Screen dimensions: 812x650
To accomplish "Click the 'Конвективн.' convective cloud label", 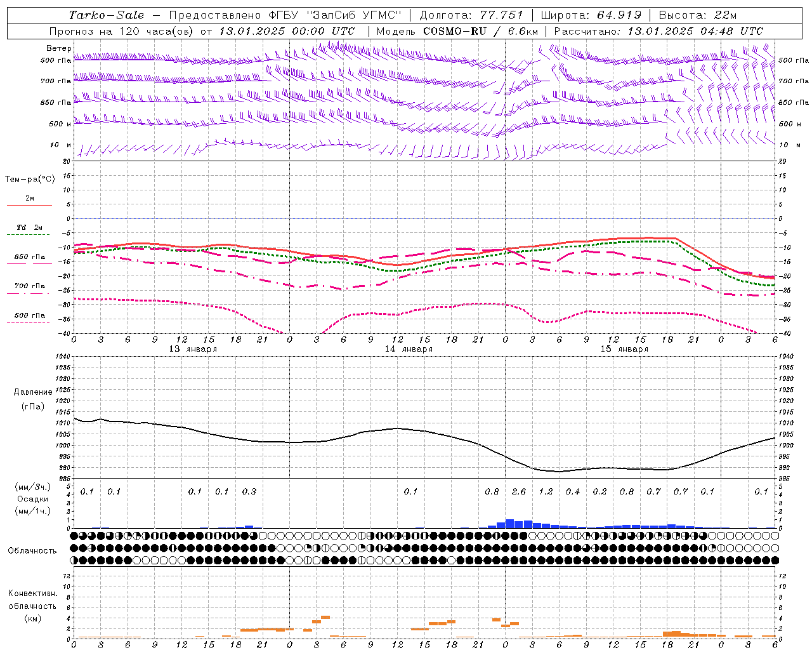I will [x=32, y=594].
